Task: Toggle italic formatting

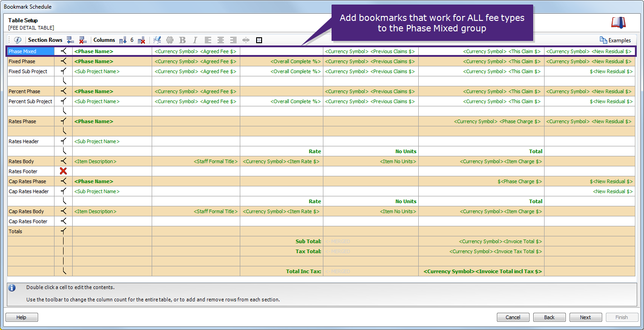Action: pos(194,40)
